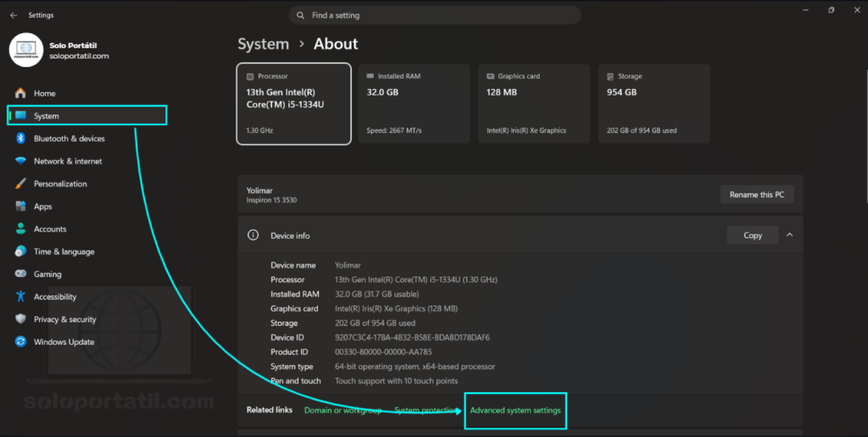This screenshot has height=437, width=868.
Task: Minimize the Settings window
Action: 805,10
